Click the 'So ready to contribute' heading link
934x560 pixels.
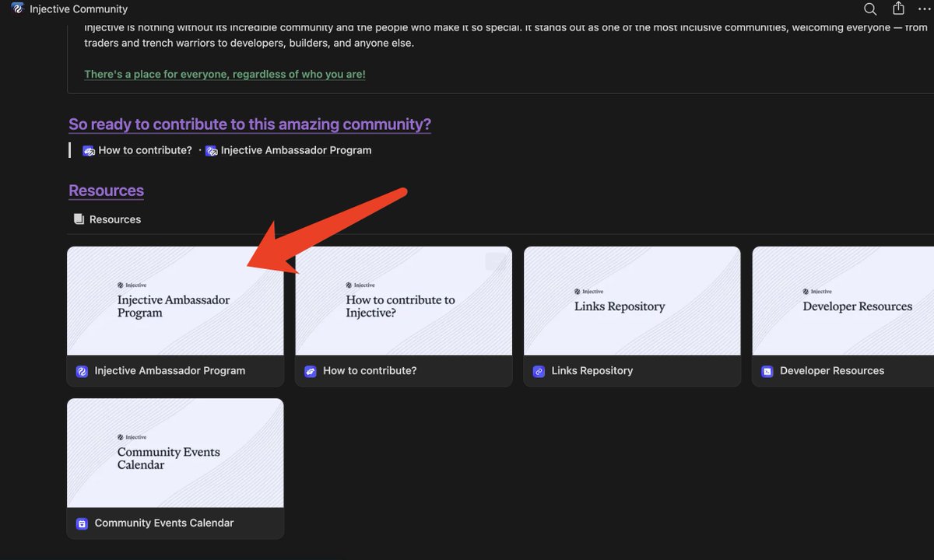tap(250, 124)
